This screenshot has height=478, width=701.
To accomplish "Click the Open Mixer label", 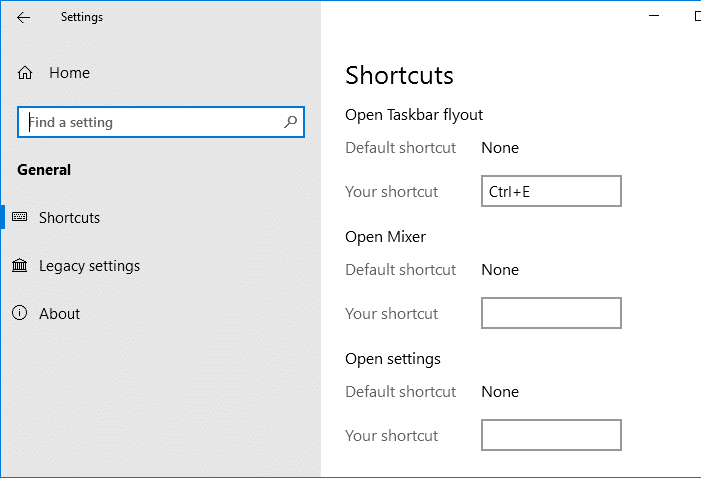I will point(385,237).
